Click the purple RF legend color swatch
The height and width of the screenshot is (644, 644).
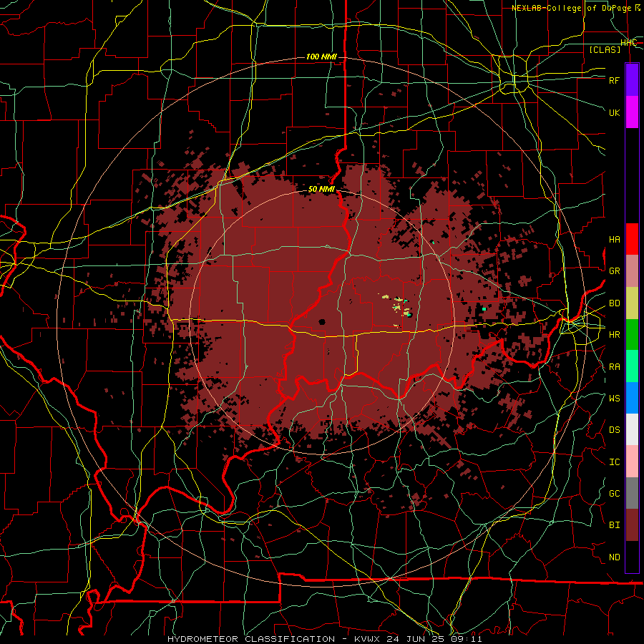pos(632,80)
